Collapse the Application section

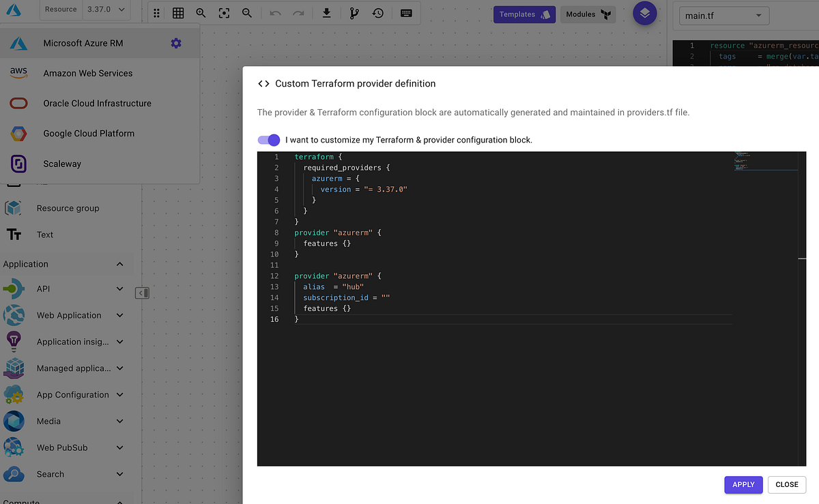pyautogui.click(x=119, y=264)
